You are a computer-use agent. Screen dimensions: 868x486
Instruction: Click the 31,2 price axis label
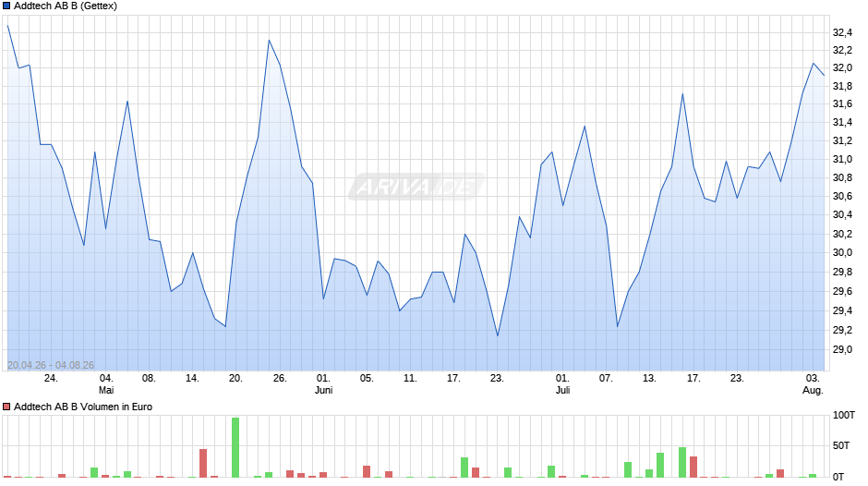842,140
